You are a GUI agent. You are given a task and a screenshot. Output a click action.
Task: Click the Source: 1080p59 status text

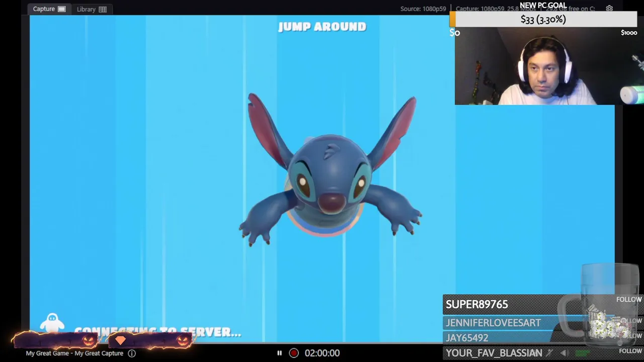pyautogui.click(x=423, y=9)
